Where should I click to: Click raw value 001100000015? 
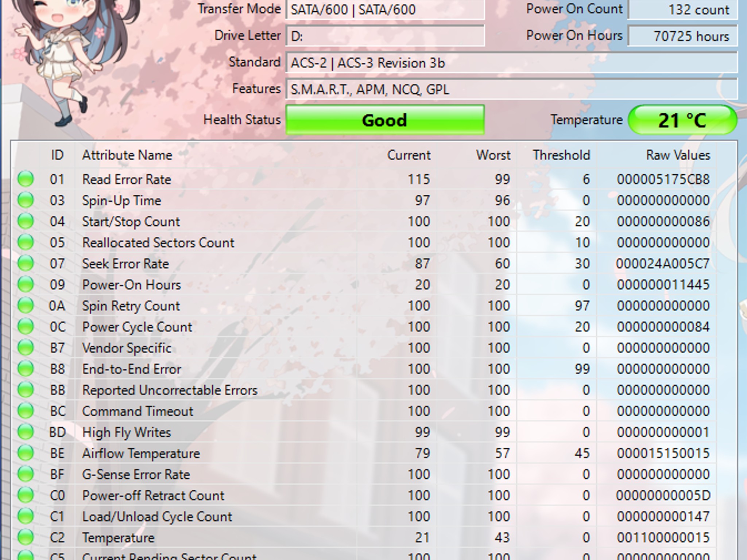(x=663, y=538)
